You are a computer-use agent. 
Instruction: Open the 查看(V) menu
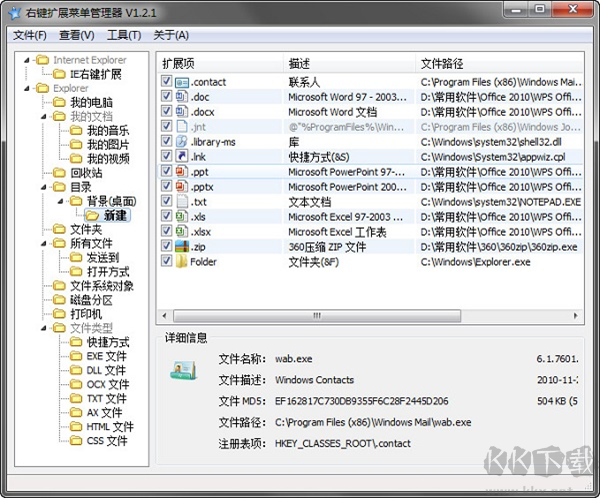click(x=77, y=36)
